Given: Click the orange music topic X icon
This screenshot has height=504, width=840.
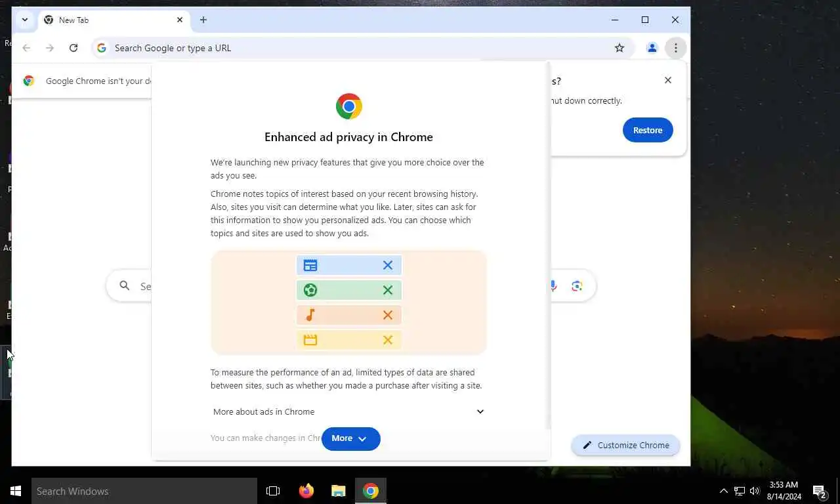Looking at the screenshot, I should click(388, 315).
